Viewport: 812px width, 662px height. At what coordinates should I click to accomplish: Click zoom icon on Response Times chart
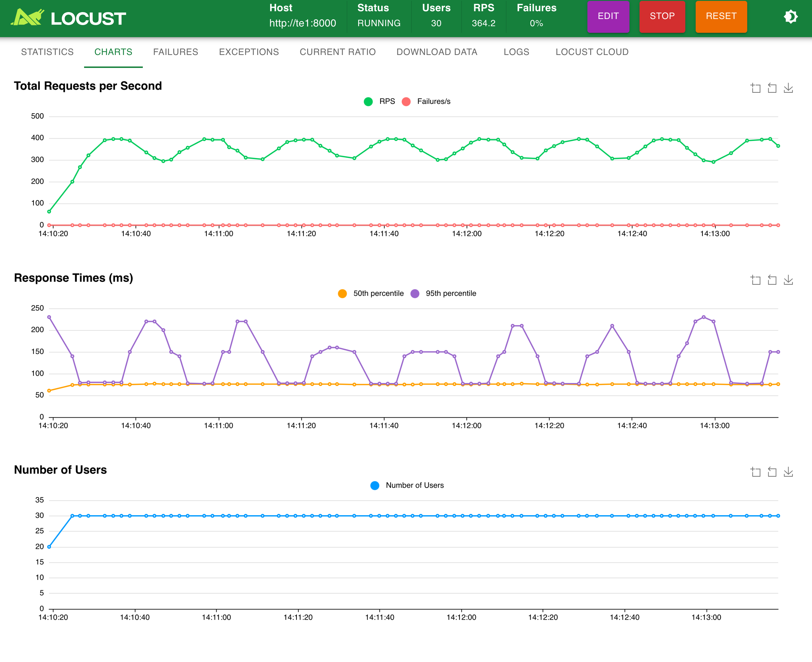pos(756,280)
